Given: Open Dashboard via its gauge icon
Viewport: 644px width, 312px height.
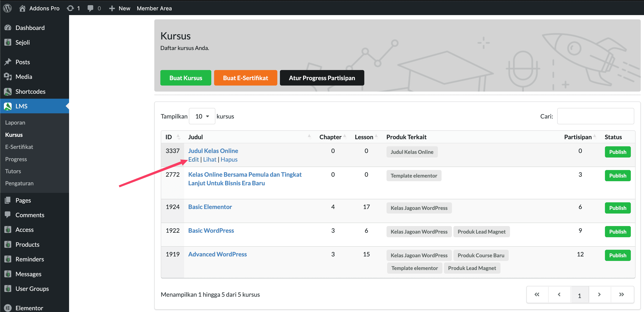Looking at the screenshot, I should tap(8, 28).
